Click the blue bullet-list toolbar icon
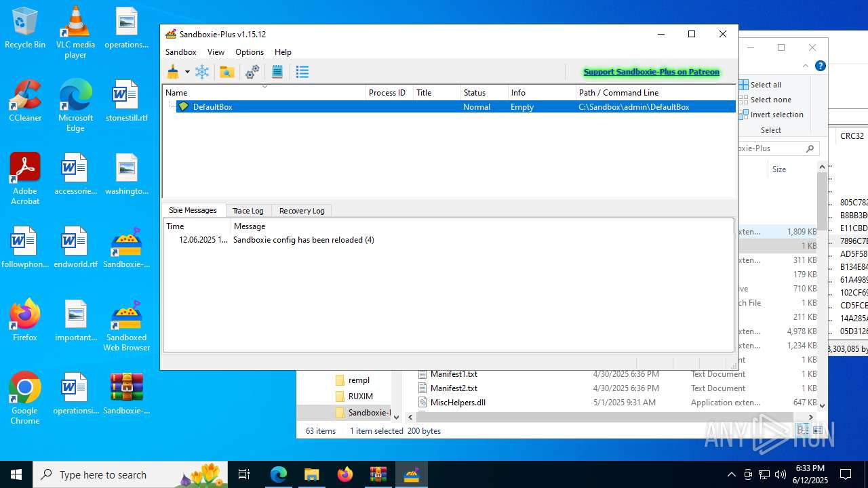The width and height of the screenshot is (868, 488). (302, 72)
